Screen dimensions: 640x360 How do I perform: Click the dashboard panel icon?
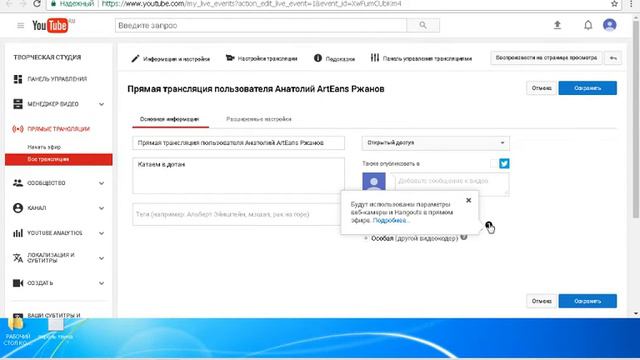click(x=18, y=79)
